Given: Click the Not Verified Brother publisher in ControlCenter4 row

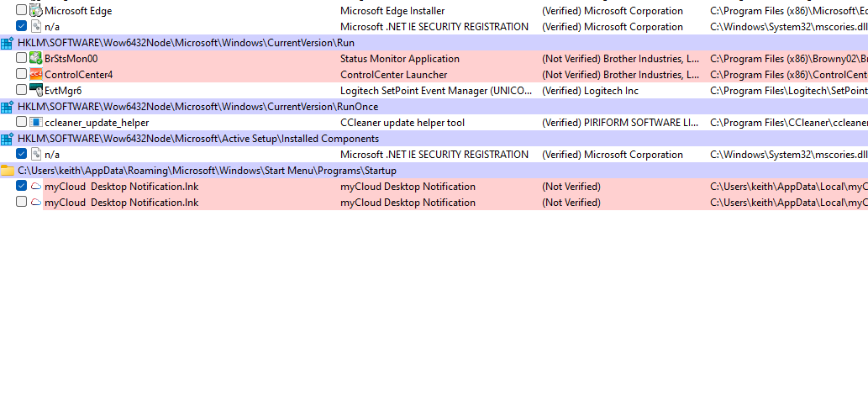Looking at the screenshot, I should coord(621,75).
